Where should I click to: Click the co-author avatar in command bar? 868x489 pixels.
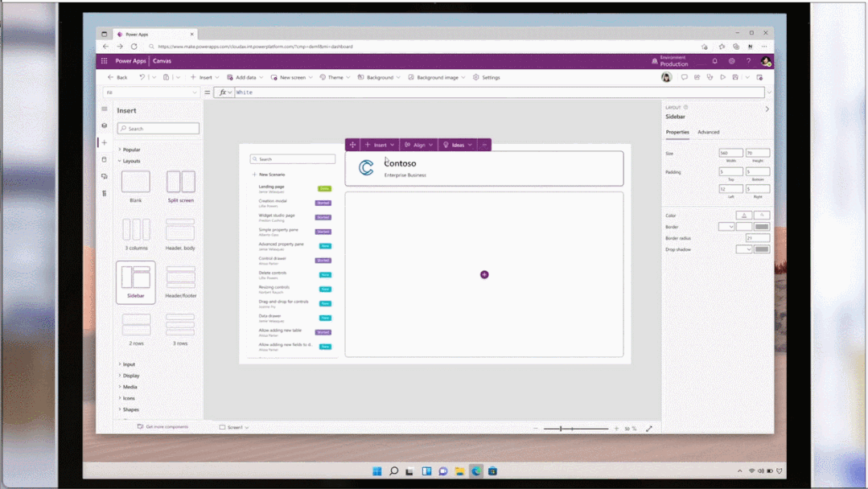tap(667, 77)
